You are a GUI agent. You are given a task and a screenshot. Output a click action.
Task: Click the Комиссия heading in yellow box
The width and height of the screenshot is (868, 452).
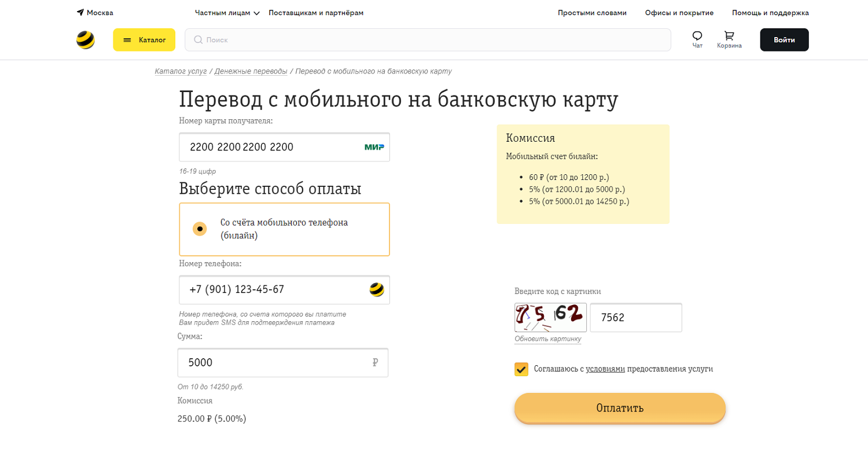[531, 138]
